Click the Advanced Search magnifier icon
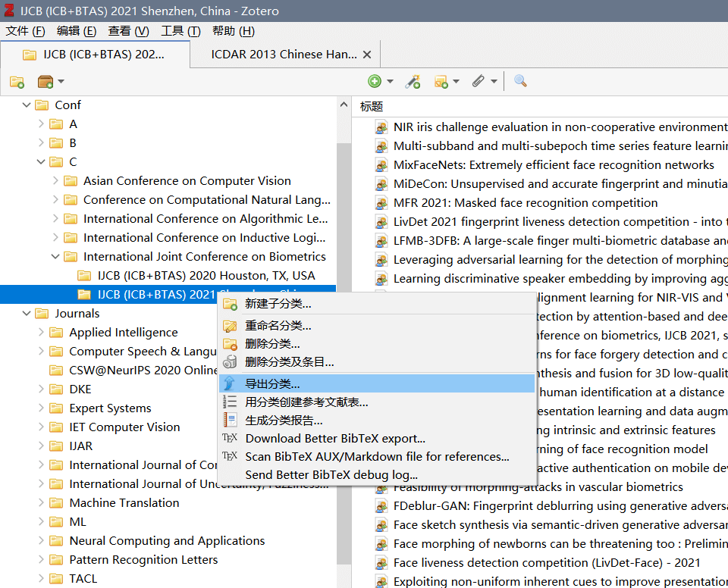728x588 pixels. click(520, 81)
